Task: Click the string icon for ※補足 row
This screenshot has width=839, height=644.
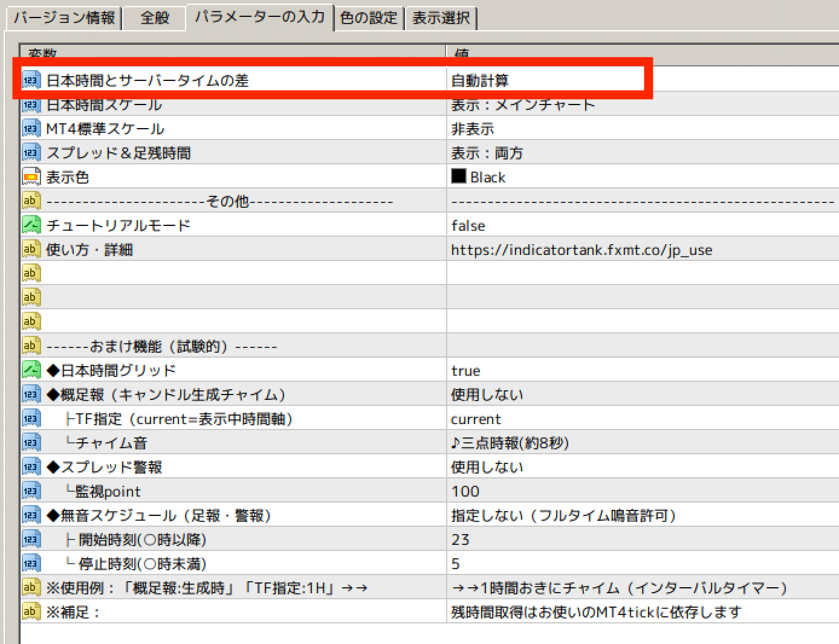Action: 31,612
